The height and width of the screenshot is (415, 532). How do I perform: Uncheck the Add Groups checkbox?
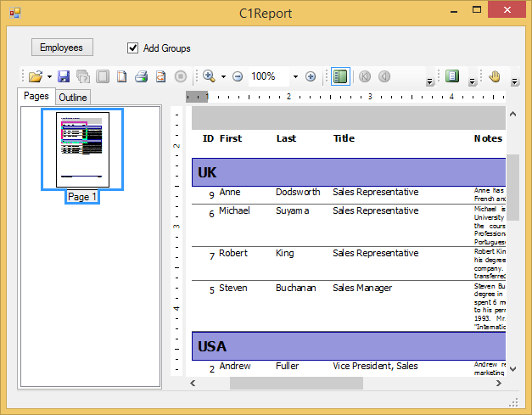pyautogui.click(x=132, y=48)
